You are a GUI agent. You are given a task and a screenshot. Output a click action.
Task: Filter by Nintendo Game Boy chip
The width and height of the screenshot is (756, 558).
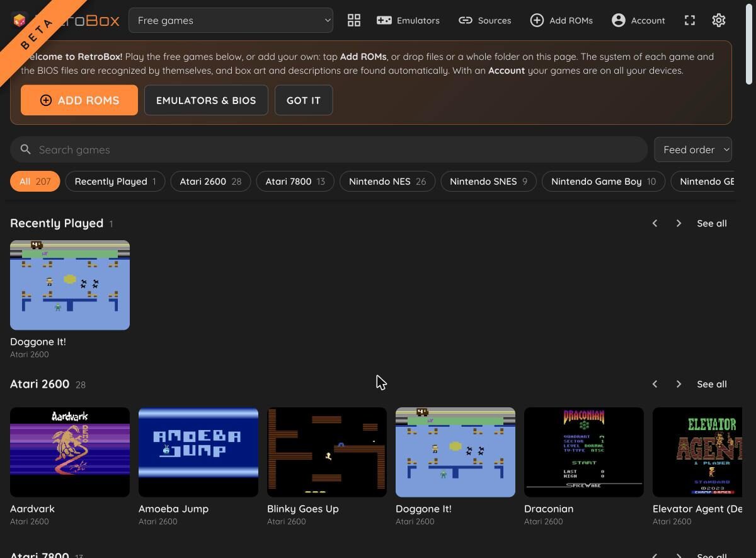604,182
